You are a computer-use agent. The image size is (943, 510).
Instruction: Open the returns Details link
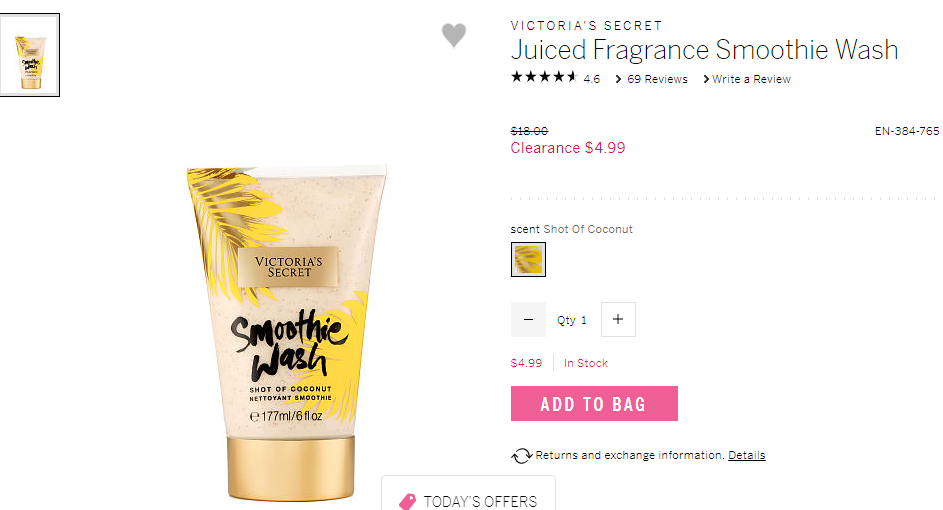coord(746,455)
